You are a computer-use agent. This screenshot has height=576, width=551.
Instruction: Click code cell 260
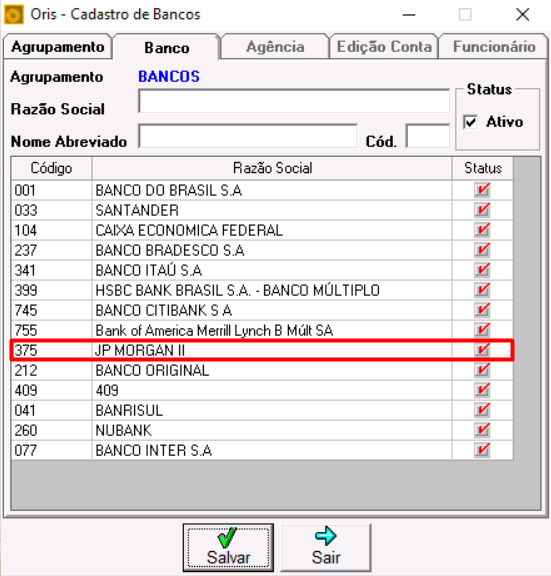click(51, 431)
